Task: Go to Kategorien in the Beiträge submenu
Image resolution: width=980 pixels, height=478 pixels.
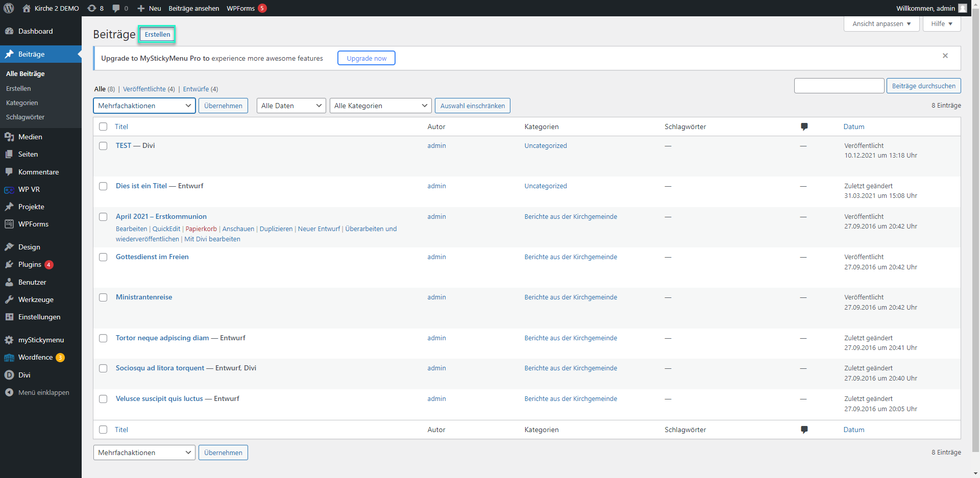Action: pos(22,103)
